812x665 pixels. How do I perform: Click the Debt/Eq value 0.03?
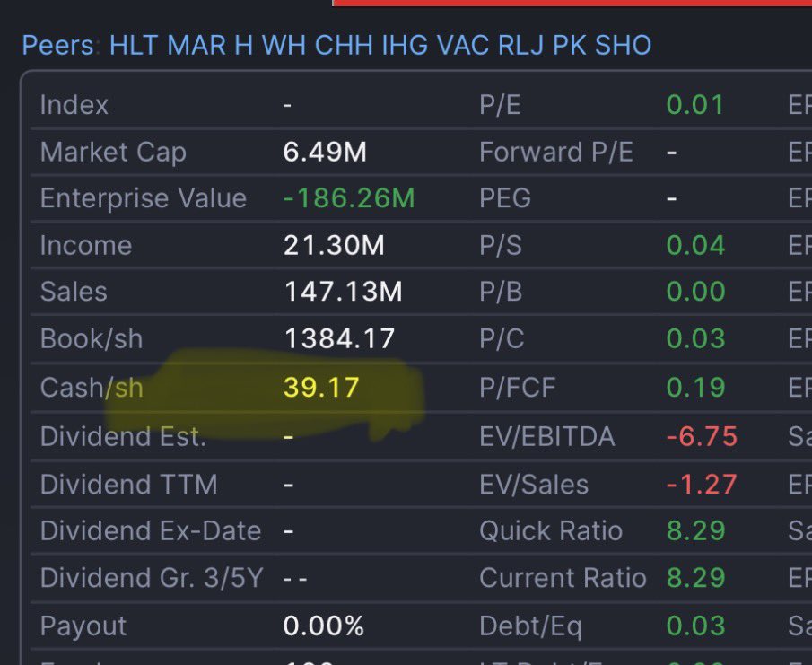point(695,626)
